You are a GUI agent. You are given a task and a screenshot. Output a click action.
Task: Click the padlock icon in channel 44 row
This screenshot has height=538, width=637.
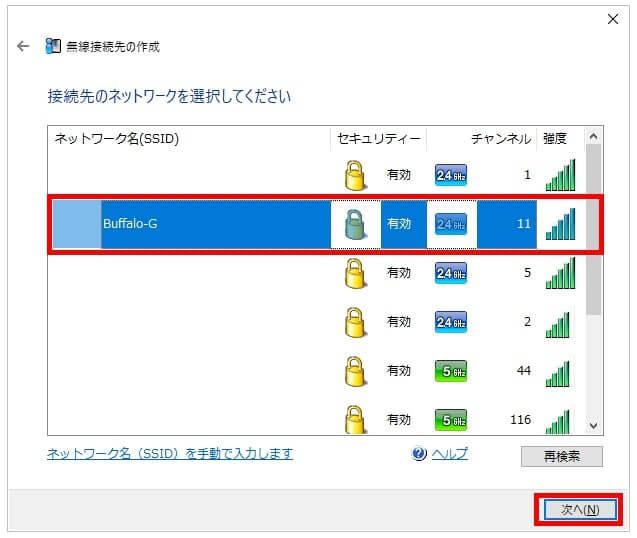(355, 371)
